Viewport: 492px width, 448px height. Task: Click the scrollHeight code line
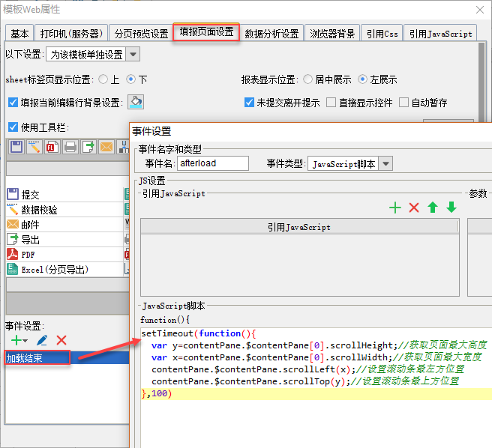point(319,345)
